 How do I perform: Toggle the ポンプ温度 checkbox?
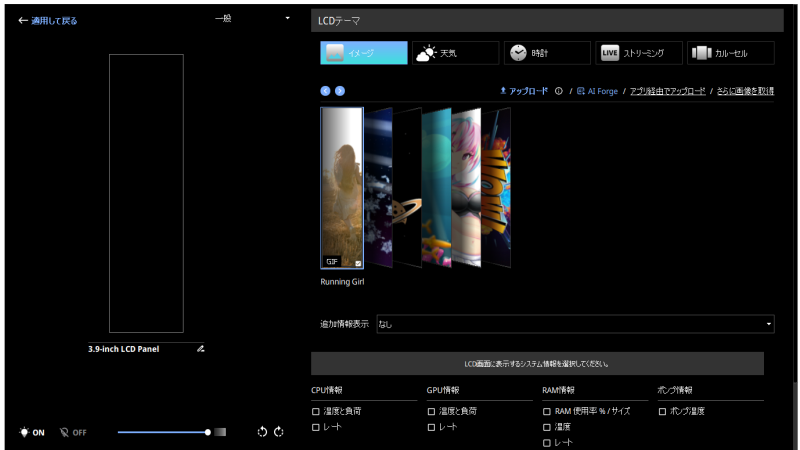[663, 411]
